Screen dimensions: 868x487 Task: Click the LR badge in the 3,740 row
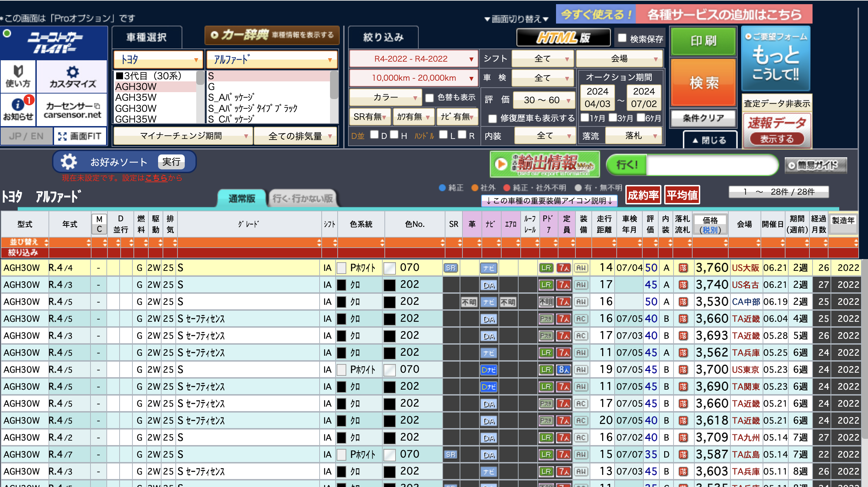pyautogui.click(x=546, y=285)
